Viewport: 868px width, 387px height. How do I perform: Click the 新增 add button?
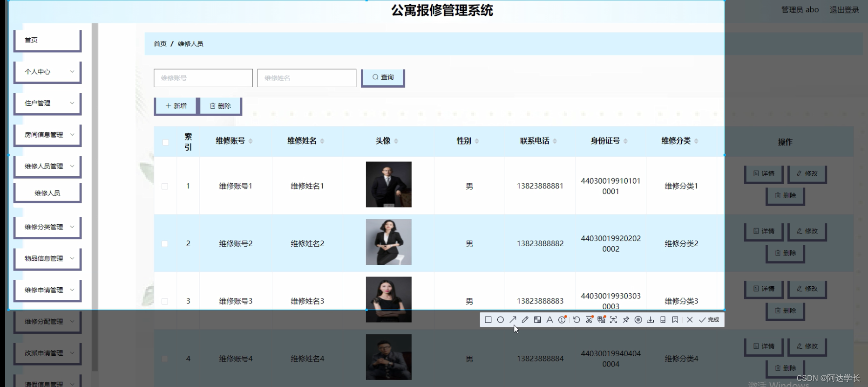[176, 106]
